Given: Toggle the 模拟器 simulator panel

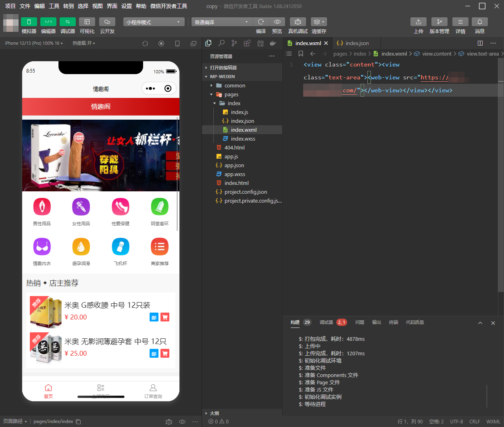Looking at the screenshot, I should 29,22.
